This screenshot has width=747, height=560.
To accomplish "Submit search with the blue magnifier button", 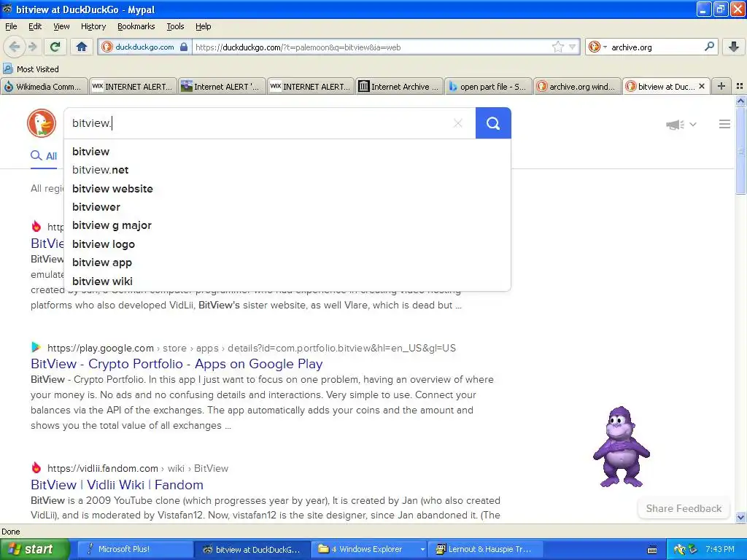I will [x=493, y=123].
